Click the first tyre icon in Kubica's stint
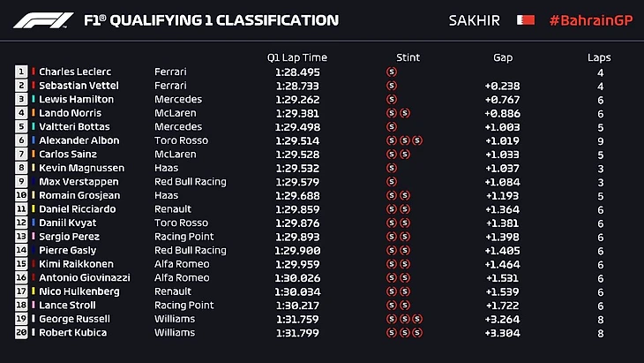This screenshot has height=363, width=644. tap(392, 333)
